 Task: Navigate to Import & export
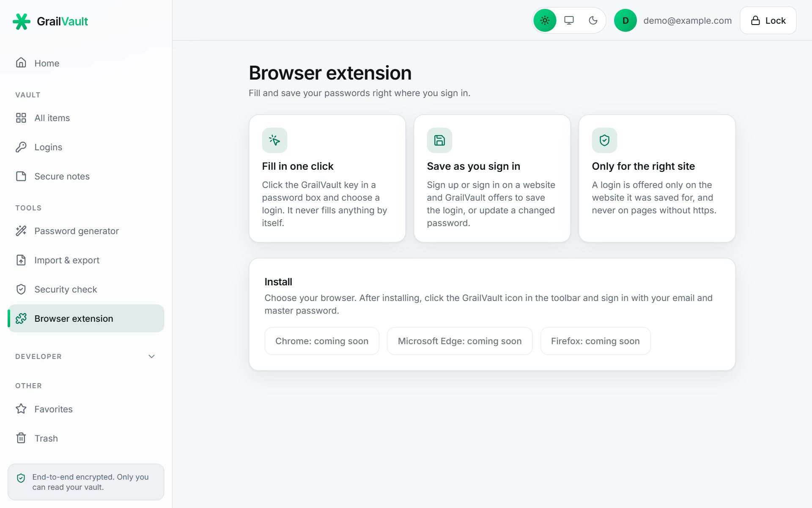(x=86, y=260)
